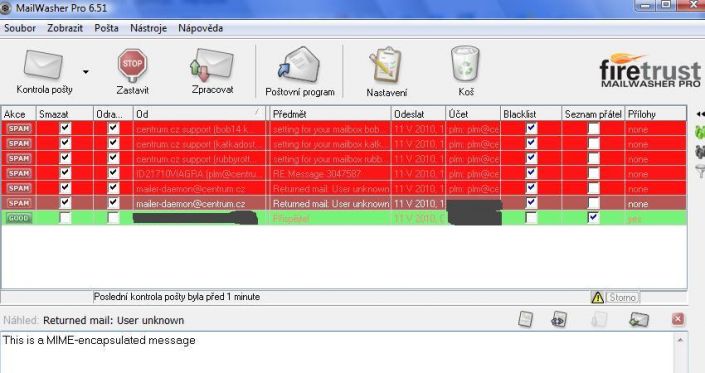Click the envelope reply icon in preview bar
The height and width of the screenshot is (373, 705).
pyautogui.click(x=638, y=320)
